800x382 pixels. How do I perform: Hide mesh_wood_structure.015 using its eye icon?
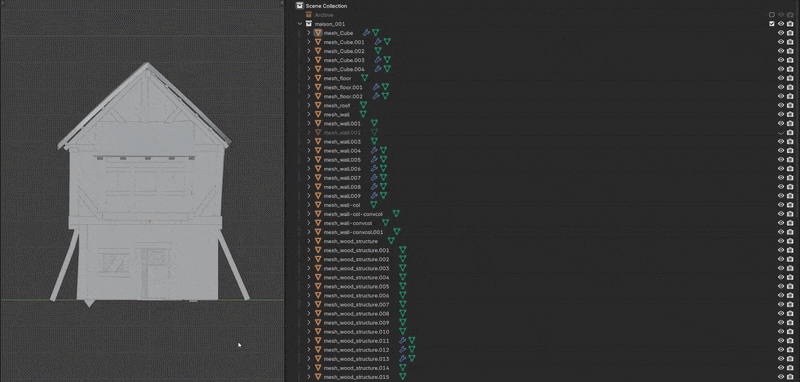(781, 376)
